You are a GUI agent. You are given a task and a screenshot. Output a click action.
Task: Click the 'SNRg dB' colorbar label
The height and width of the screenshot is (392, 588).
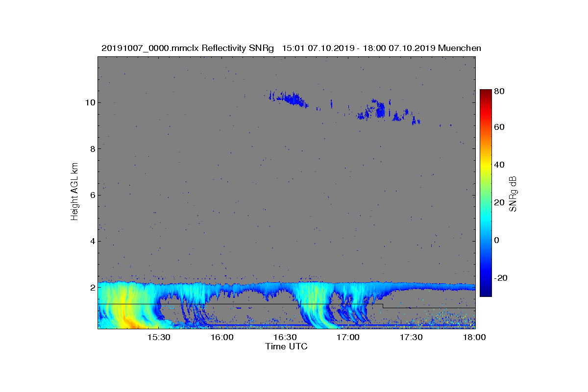[x=513, y=194]
